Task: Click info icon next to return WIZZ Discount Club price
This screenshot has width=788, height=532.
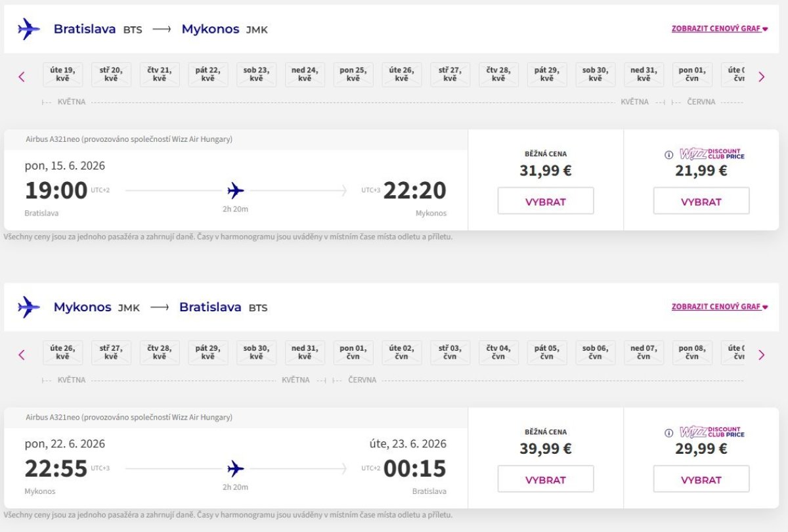Action: 669,433
